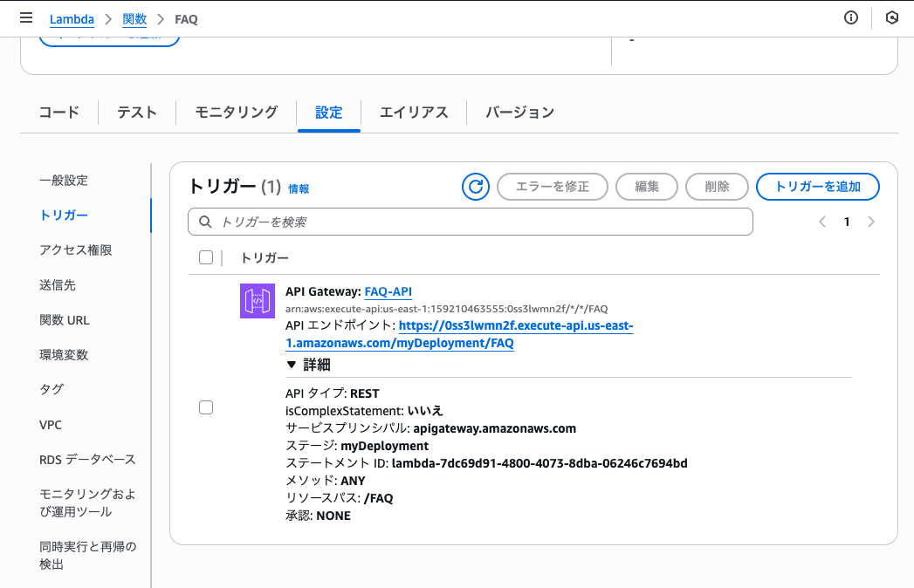Open the Lambda breadcrumb link
This screenshot has width=914, height=588.
[x=72, y=19]
